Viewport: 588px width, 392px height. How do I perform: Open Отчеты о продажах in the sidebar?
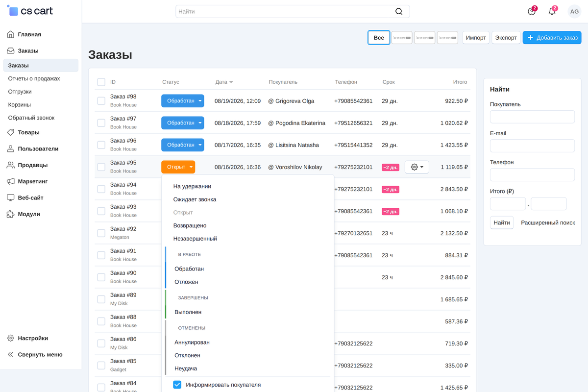click(x=34, y=78)
